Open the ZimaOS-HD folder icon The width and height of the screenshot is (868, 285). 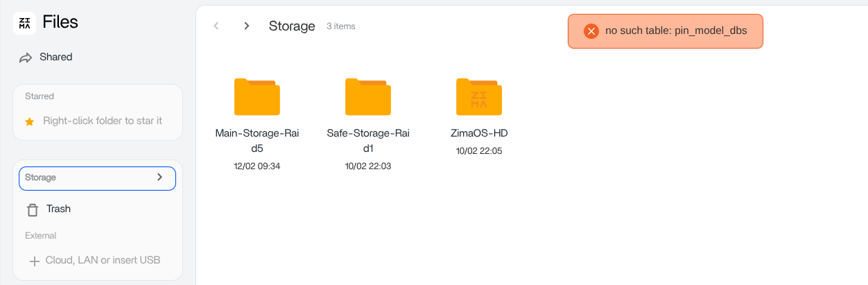pos(478,96)
